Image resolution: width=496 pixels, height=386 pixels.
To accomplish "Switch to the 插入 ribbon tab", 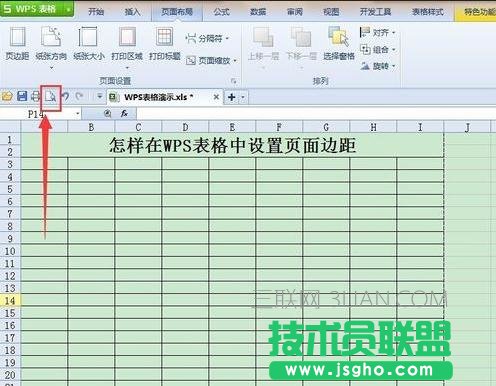I will pyautogui.click(x=132, y=12).
